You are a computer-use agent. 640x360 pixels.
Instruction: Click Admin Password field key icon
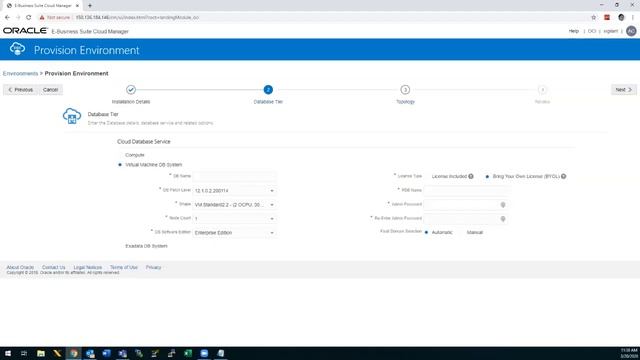(503, 204)
